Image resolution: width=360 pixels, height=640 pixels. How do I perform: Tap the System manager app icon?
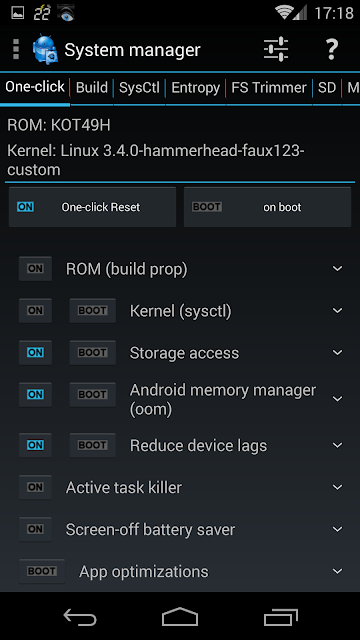[45, 50]
